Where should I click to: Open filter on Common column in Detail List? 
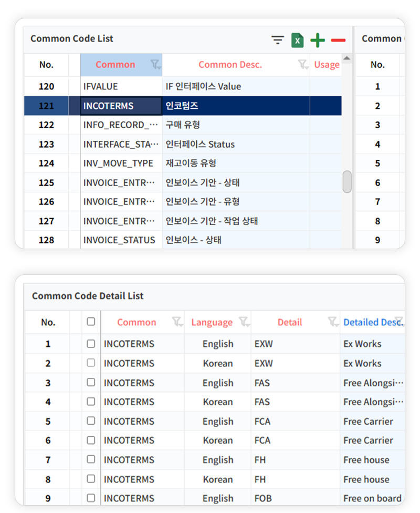pos(177,322)
